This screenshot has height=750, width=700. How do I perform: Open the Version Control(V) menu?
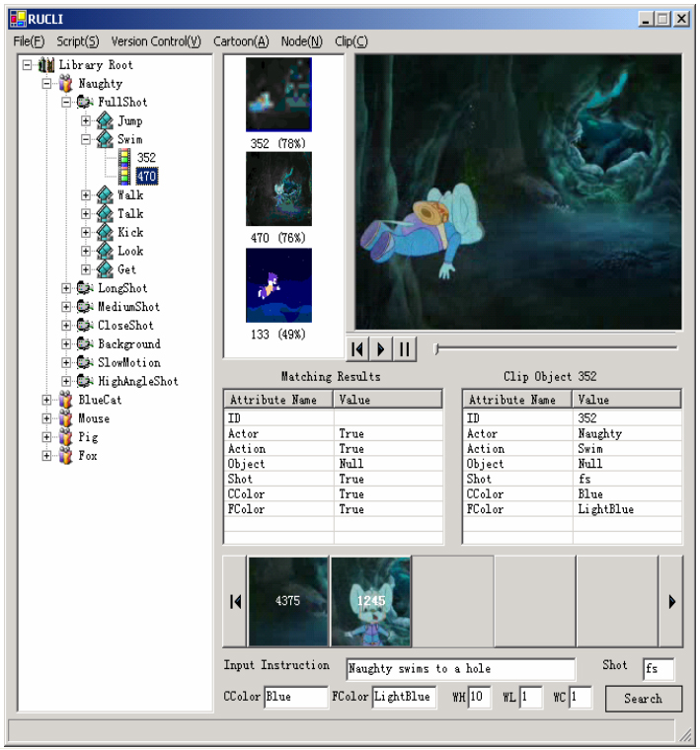(x=156, y=41)
